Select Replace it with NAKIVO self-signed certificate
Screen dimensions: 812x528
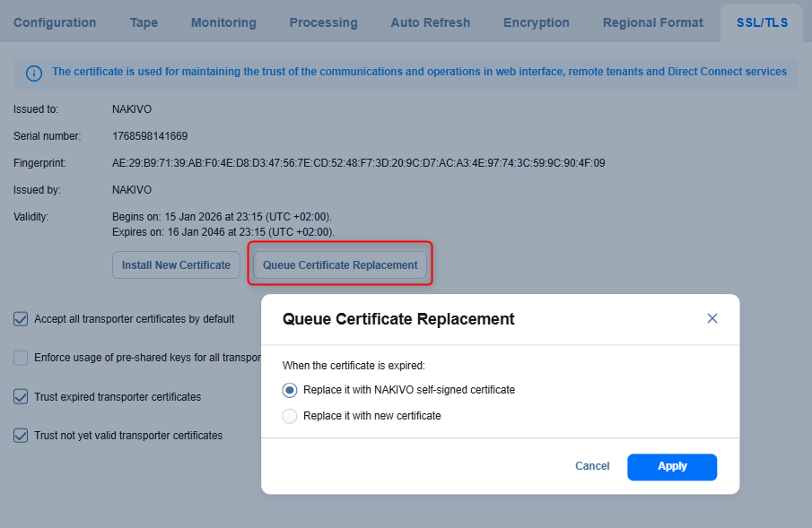pyautogui.click(x=290, y=390)
